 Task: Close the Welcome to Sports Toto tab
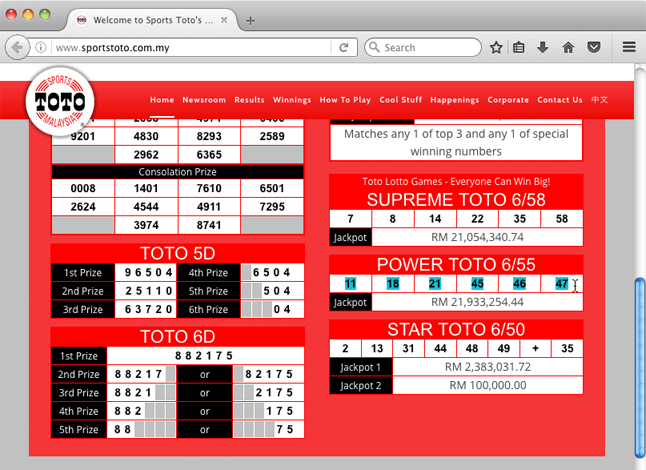223,20
